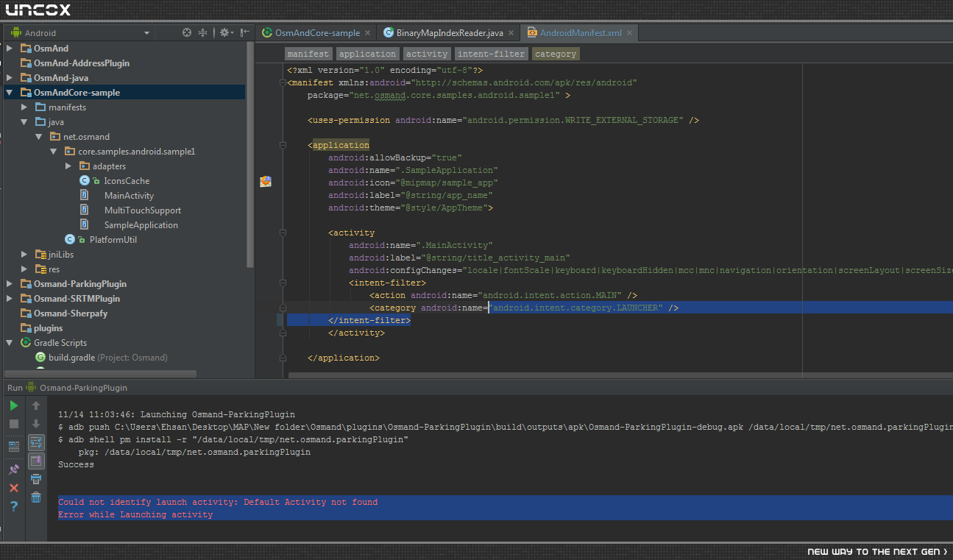Select OsmAnd-AddressPlugin module

[x=82, y=63]
